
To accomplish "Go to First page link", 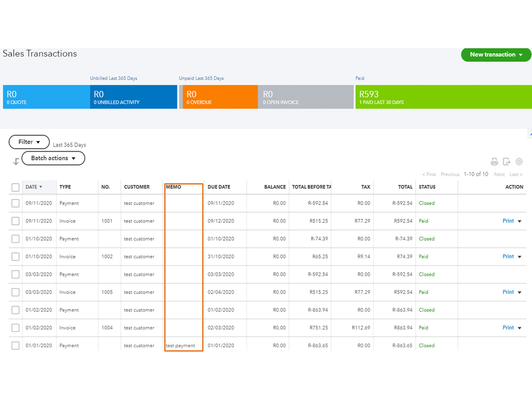I will (429, 174).
